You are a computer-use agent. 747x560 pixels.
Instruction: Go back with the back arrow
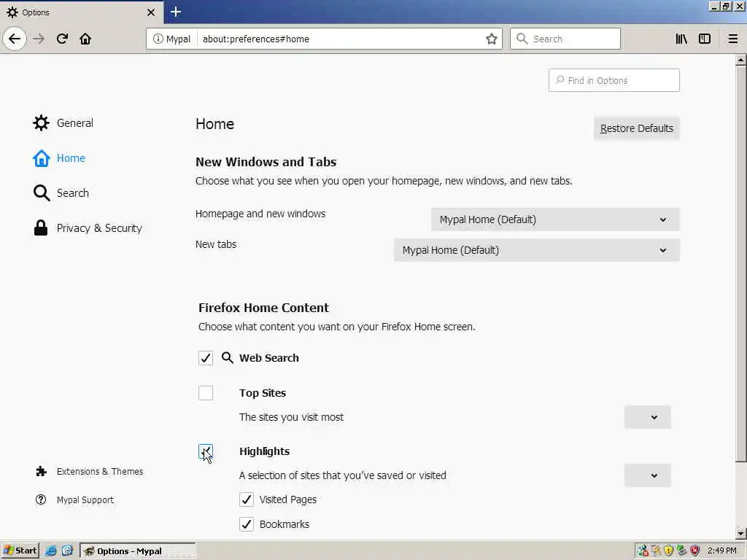click(15, 39)
